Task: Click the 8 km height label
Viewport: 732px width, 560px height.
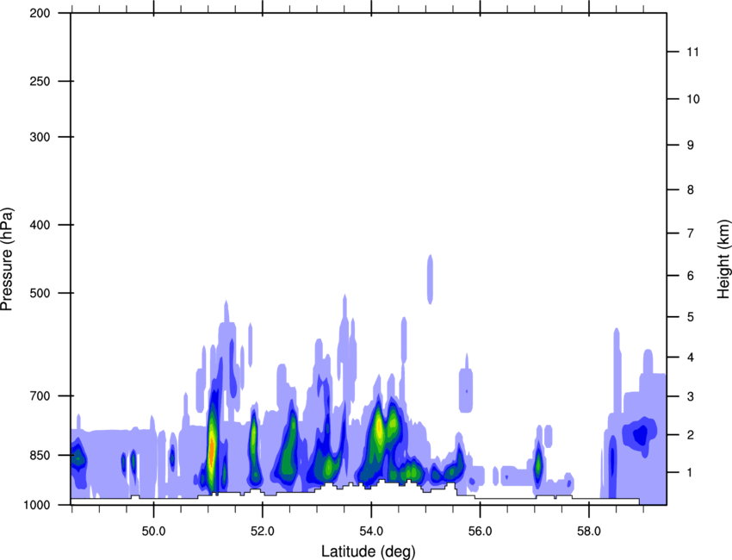Action: [691, 190]
